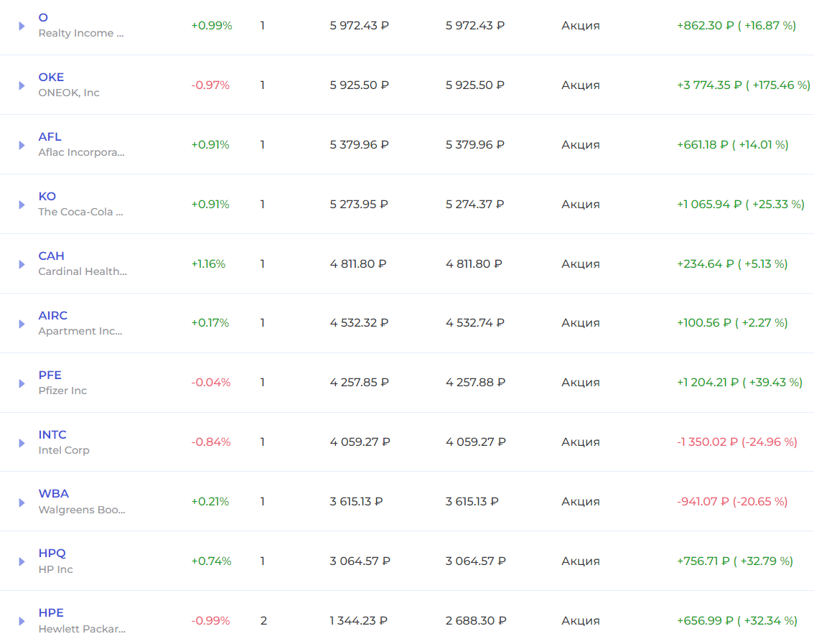Click the company name 'Hewlett Packar...'

(82, 629)
